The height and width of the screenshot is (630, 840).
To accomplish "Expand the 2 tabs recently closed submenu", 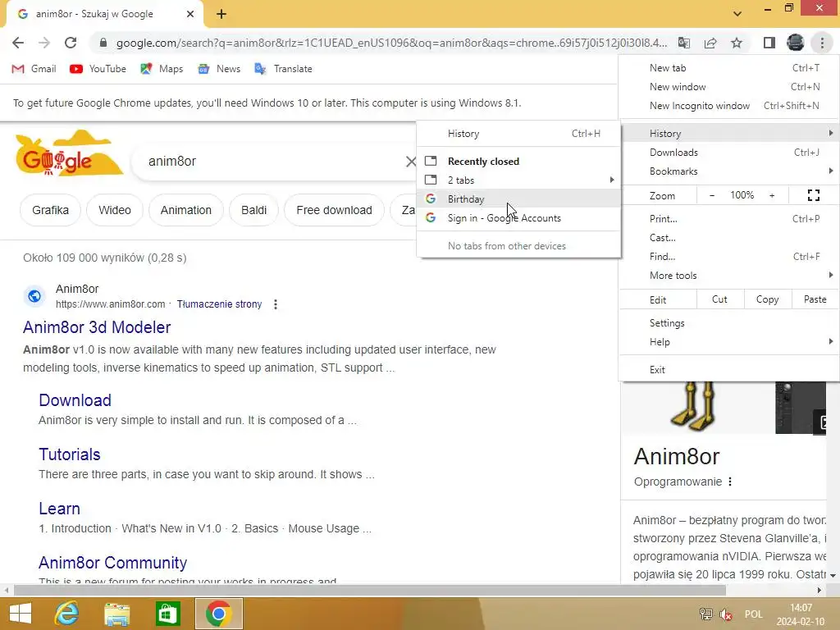I will [518, 180].
